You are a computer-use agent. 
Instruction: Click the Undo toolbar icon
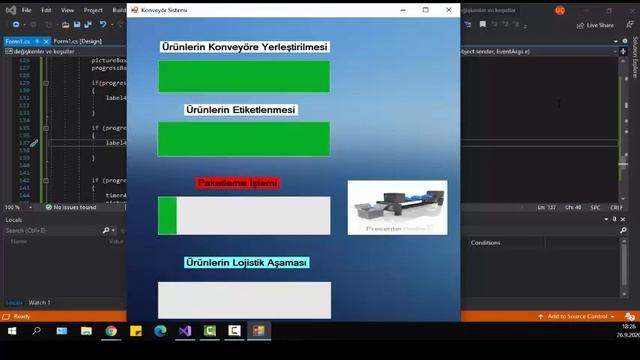(x=103, y=24)
